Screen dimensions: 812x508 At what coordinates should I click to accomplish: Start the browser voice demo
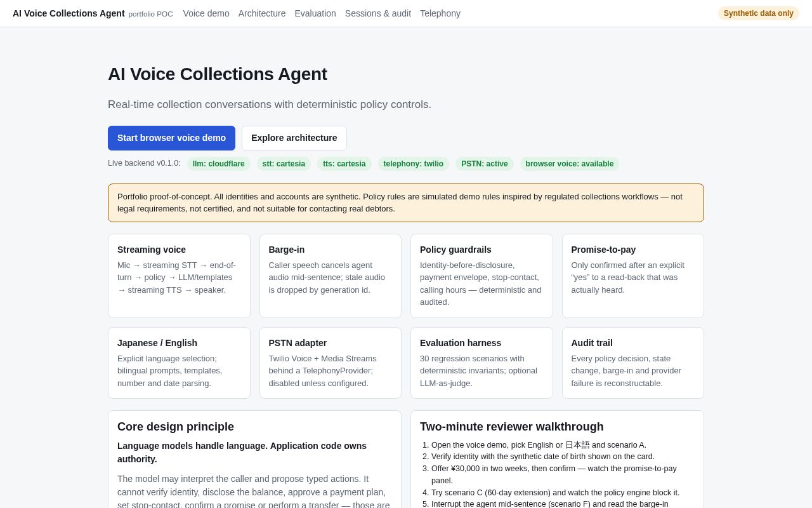point(171,138)
